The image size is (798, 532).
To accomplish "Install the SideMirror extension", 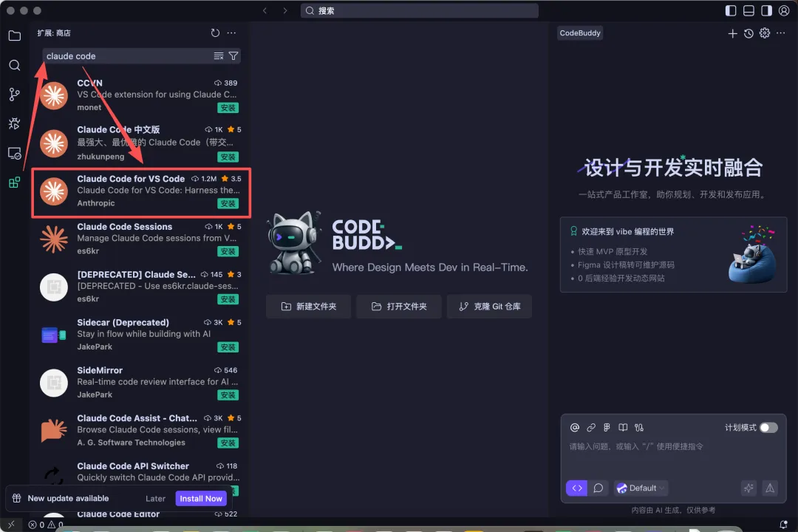I will pyautogui.click(x=228, y=395).
